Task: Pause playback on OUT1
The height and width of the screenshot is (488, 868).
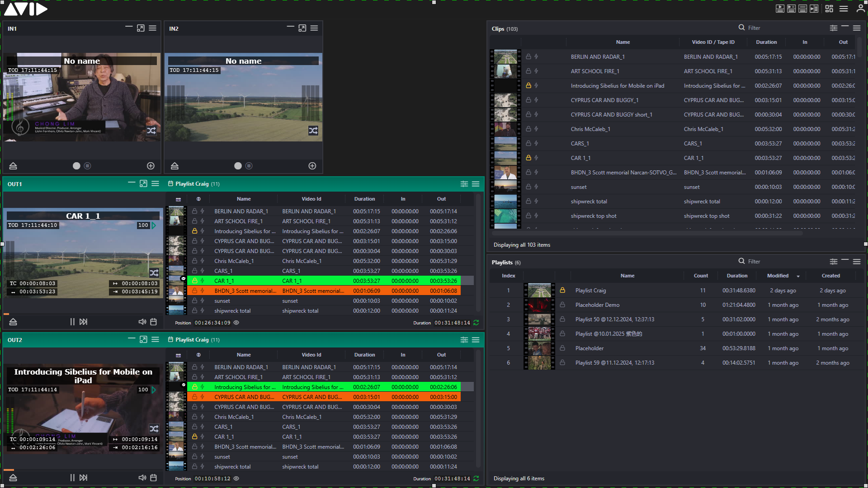Action: pos(72,322)
